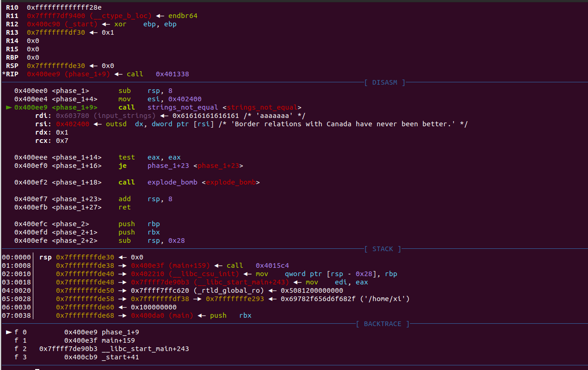
Task: Select backtrace frame f 2 __libc_start_main+243
Action: [x=102, y=349]
